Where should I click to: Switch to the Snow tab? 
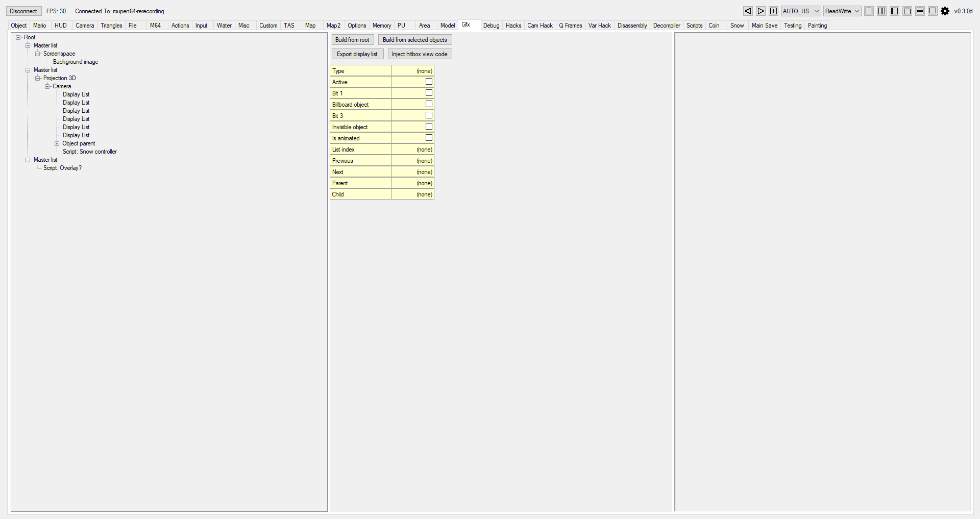pos(737,26)
